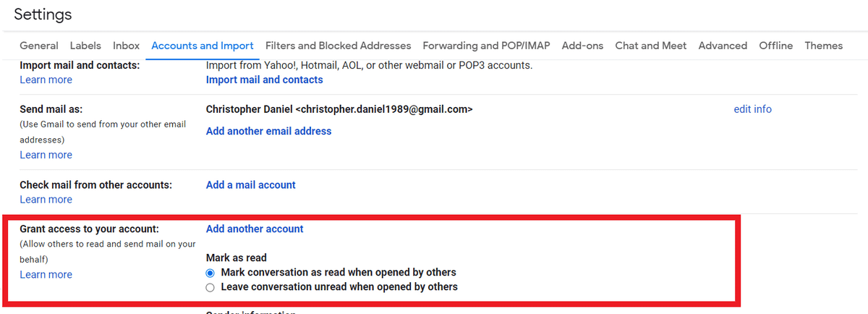Go to the Advanced settings tab

pos(723,46)
